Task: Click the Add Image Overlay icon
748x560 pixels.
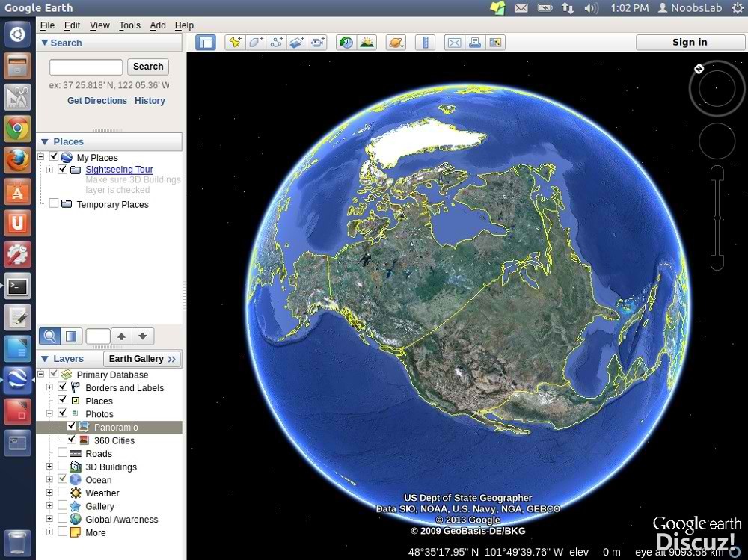Action: [x=298, y=43]
